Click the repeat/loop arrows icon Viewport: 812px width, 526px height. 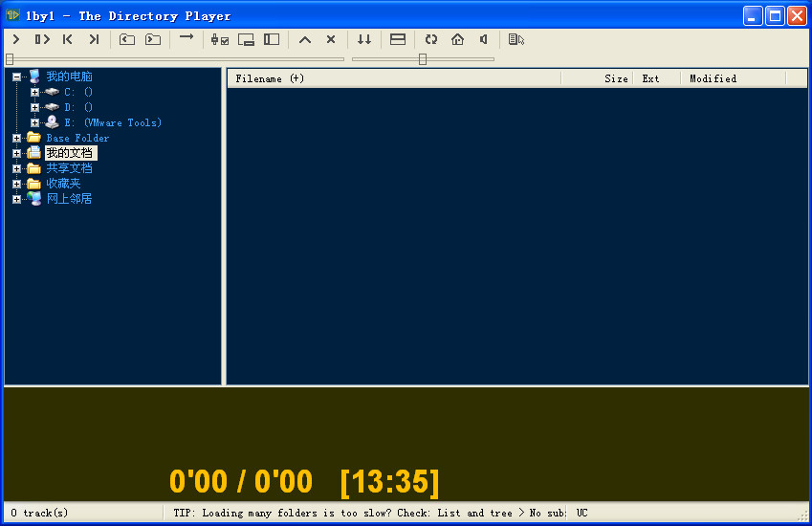431,39
